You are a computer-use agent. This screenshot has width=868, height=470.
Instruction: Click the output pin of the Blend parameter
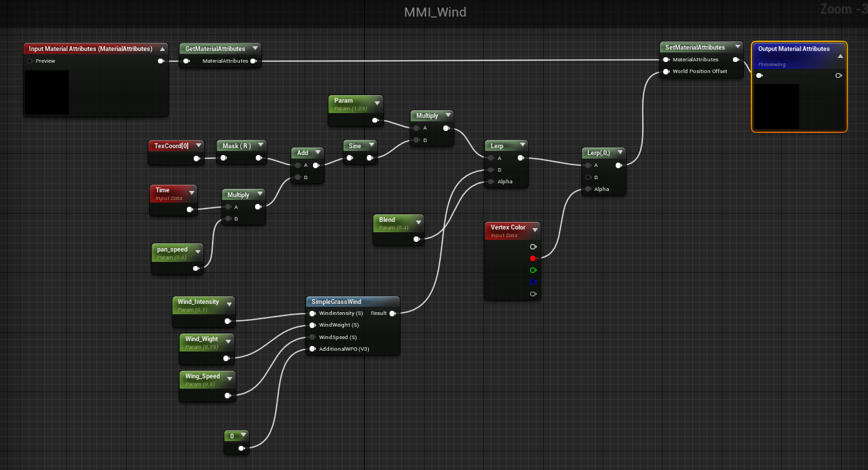point(416,239)
